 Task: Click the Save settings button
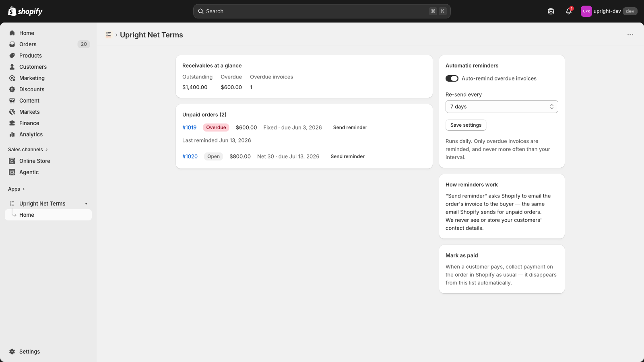[x=466, y=125]
